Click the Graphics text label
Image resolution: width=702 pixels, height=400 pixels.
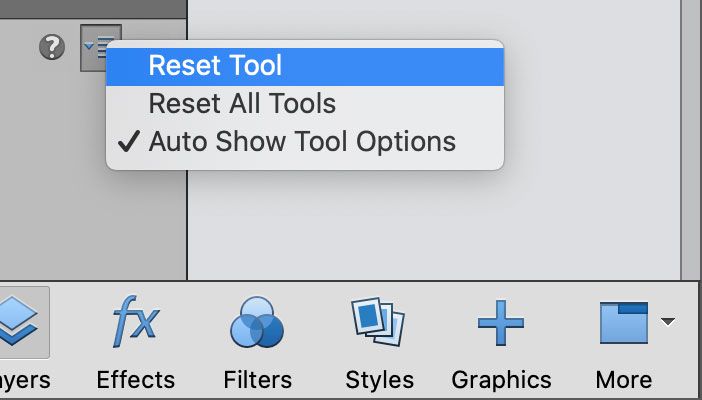pyautogui.click(x=501, y=380)
